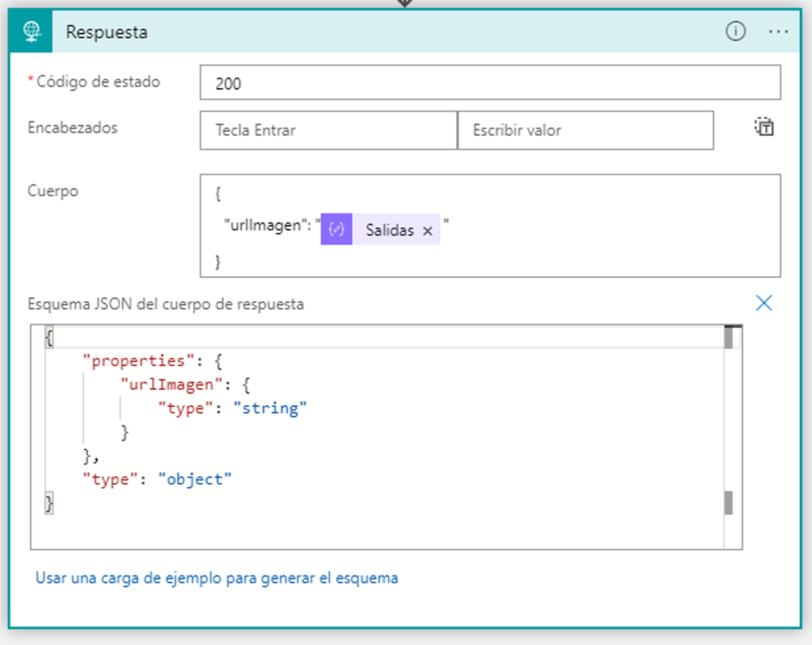Close the JSON schema section with blue X
812x645 pixels.
[x=764, y=303]
